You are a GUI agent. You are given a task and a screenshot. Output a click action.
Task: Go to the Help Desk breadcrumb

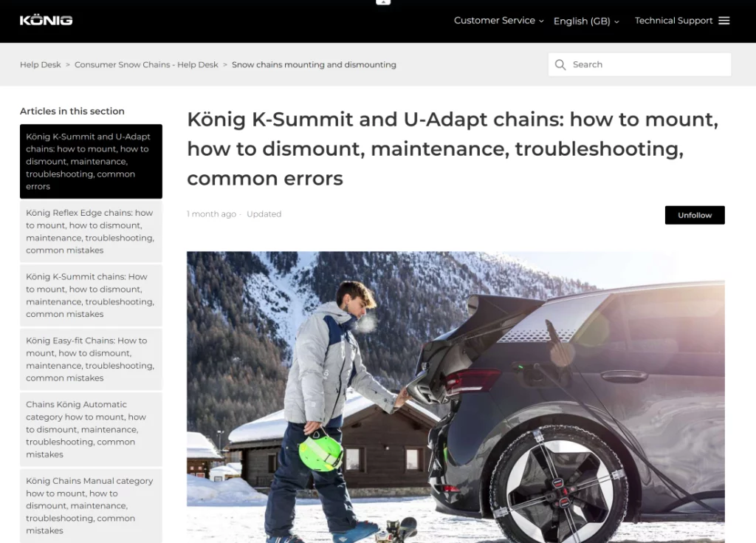pos(41,65)
